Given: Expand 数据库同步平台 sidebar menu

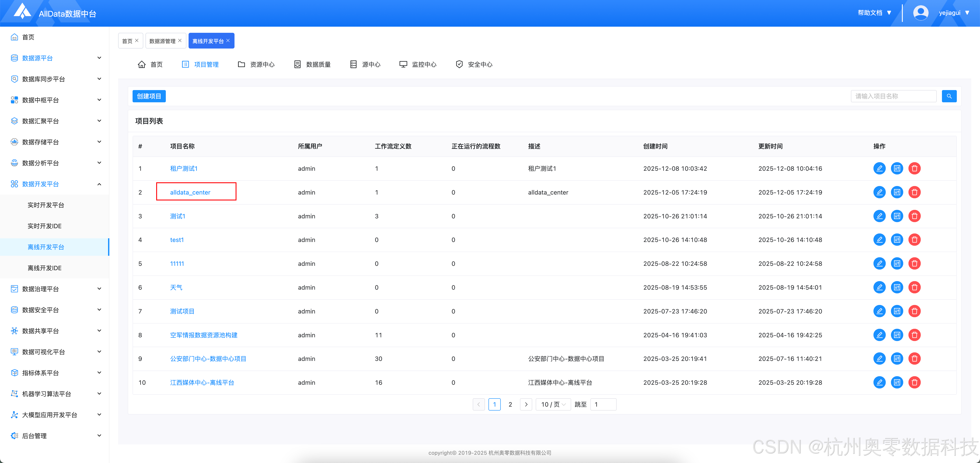Looking at the screenshot, I should point(54,79).
